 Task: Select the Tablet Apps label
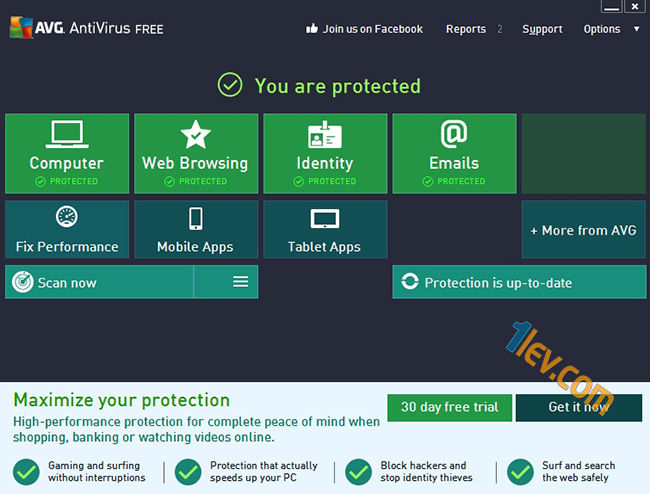point(324,247)
